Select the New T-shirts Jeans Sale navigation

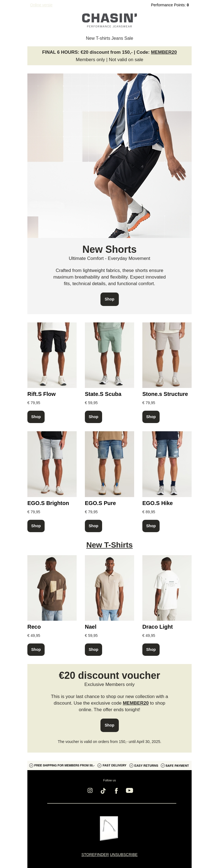coord(109,38)
